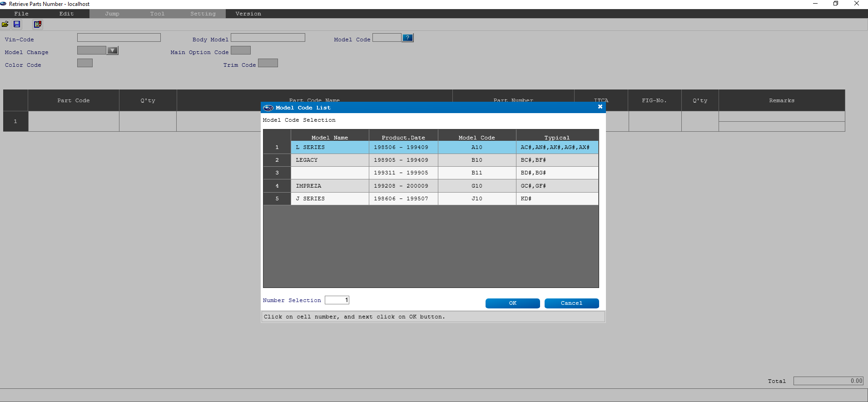Click the G10 model code cell
This screenshot has width=868, height=402.
click(x=477, y=186)
